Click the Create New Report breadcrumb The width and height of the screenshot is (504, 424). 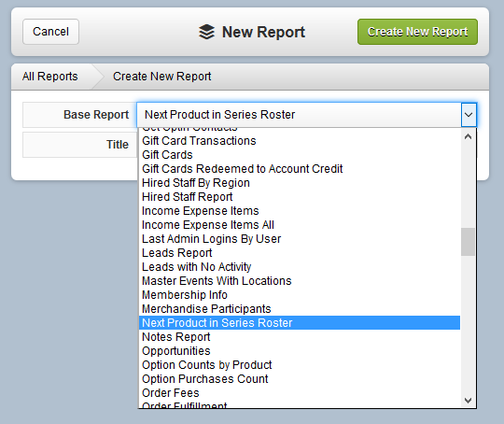click(162, 77)
